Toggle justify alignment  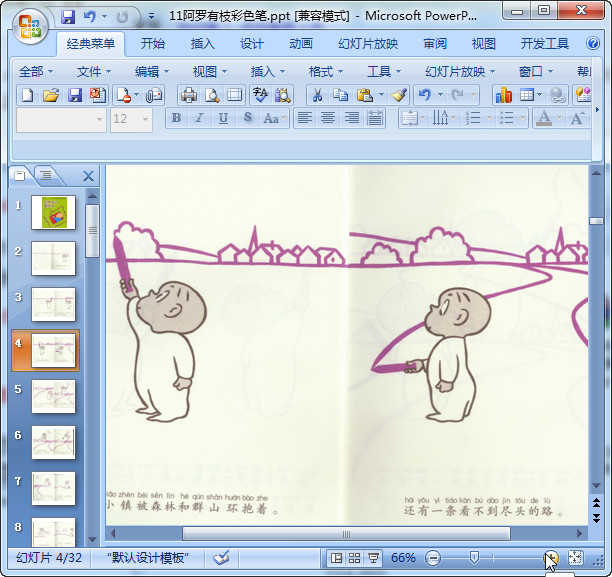[x=375, y=118]
